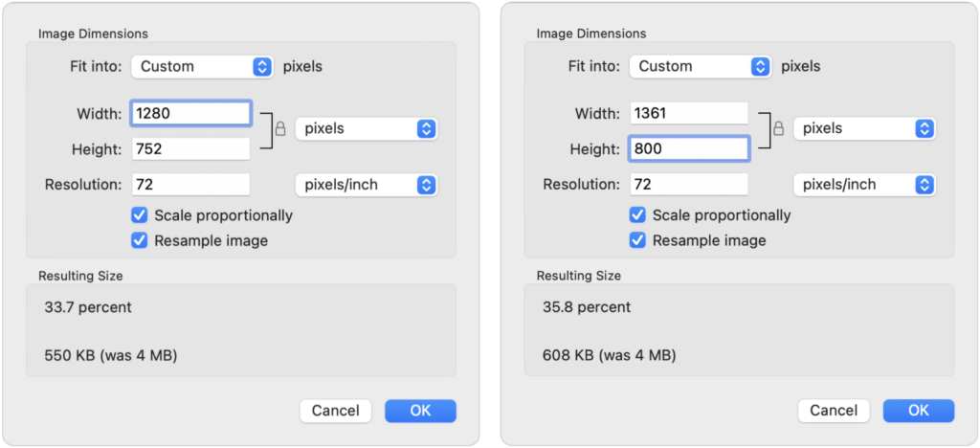Open the Fit into Custom dropdown in the right dialog
This screenshot has width=980, height=448.
702,67
